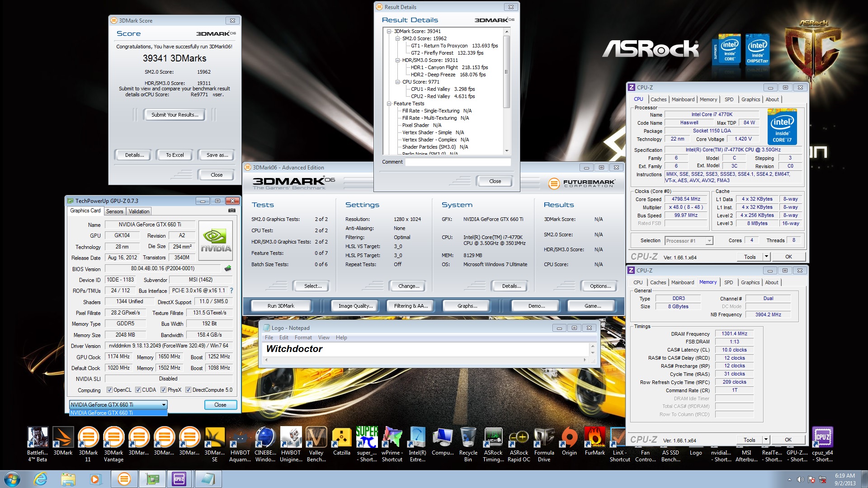Click the BIOS save chip icon

click(x=228, y=268)
